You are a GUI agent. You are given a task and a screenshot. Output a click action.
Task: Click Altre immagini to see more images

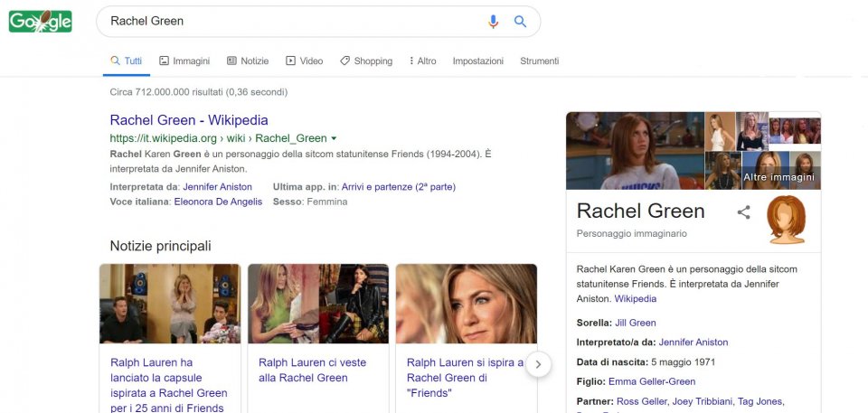pyautogui.click(x=778, y=177)
